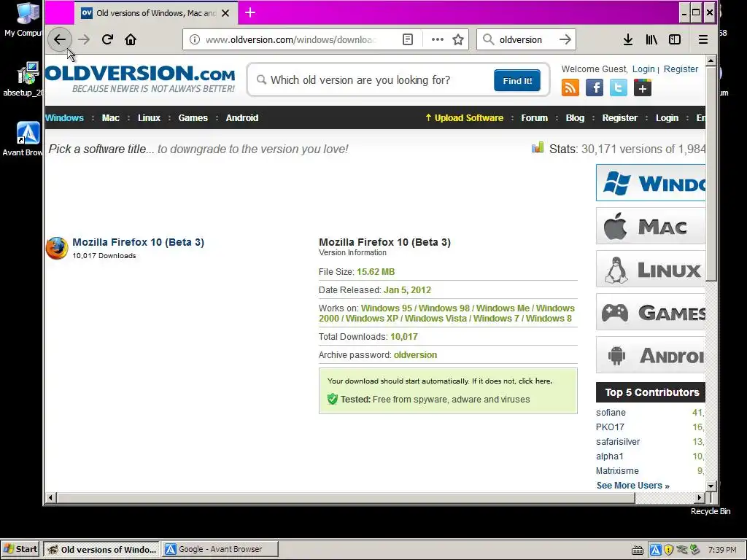Screen dimensions: 747x560
Task: Click the Find It! button
Action: [x=517, y=80]
